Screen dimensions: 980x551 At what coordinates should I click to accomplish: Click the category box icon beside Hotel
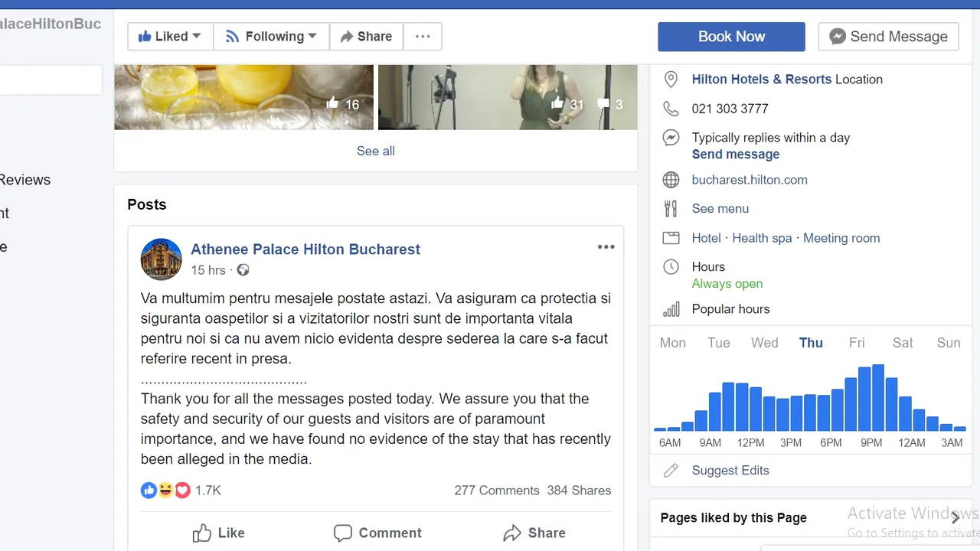tap(671, 238)
